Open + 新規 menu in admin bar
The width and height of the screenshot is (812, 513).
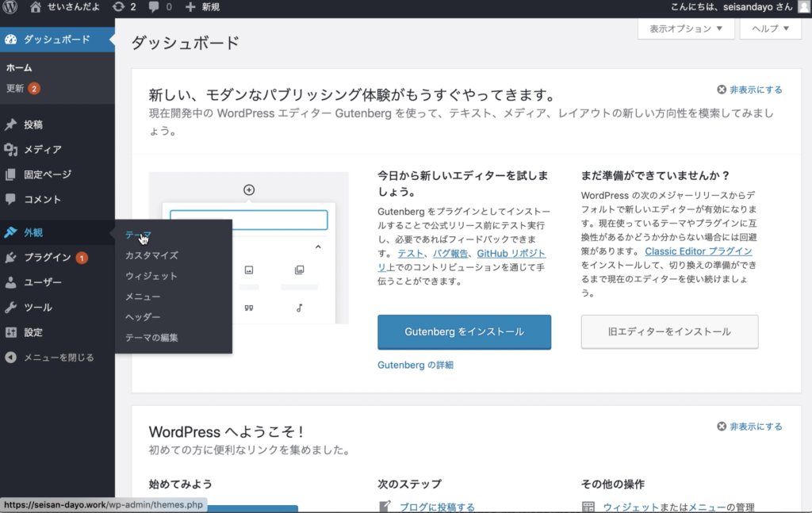coord(202,7)
